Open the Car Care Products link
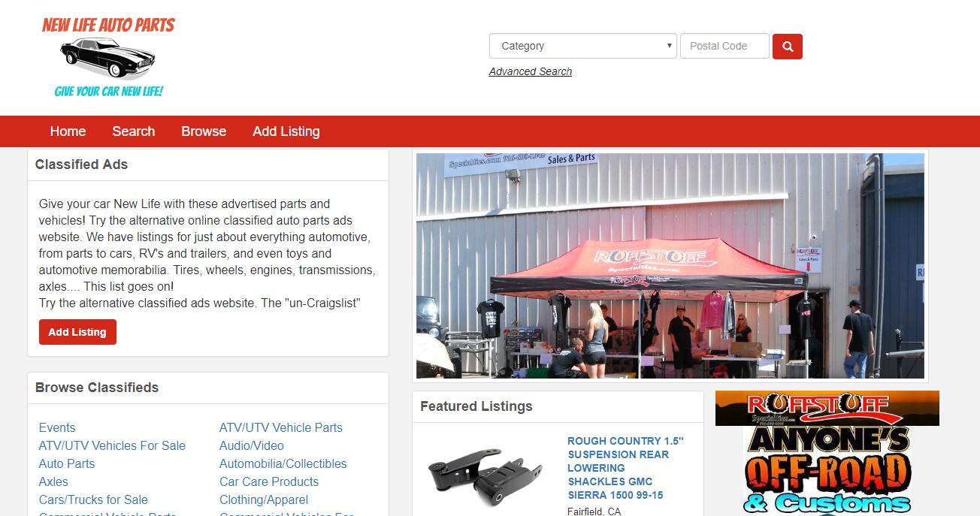This screenshot has height=516, width=980. pos(269,481)
